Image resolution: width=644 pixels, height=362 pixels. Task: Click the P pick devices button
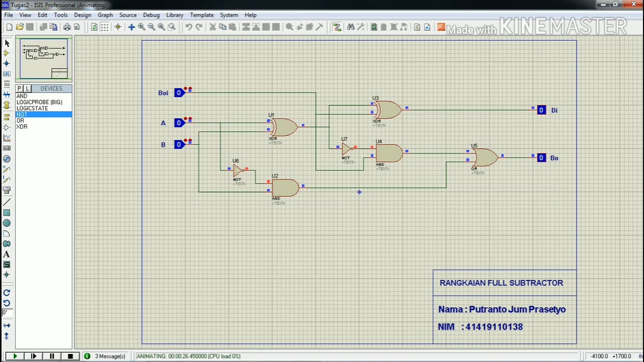(x=19, y=88)
